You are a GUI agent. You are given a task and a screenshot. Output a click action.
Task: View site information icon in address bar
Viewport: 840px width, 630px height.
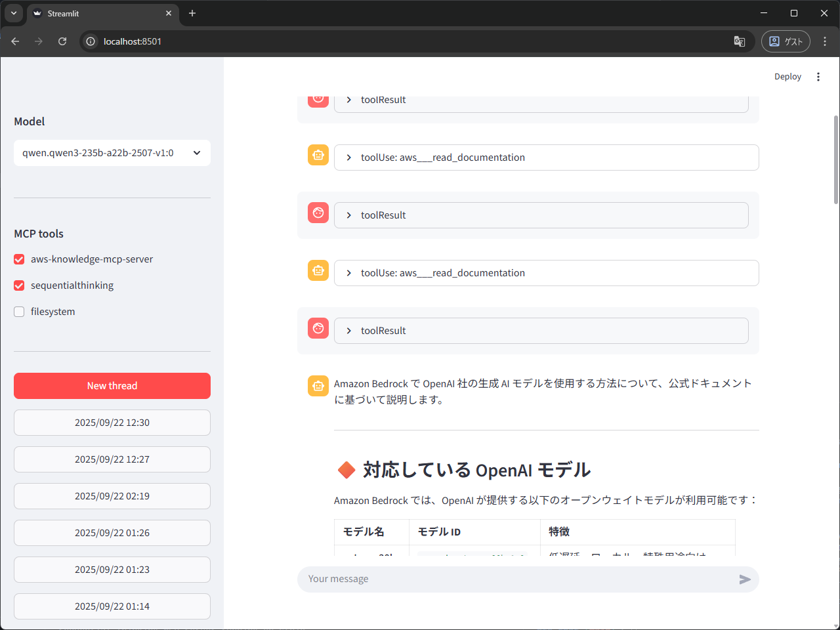[91, 41]
